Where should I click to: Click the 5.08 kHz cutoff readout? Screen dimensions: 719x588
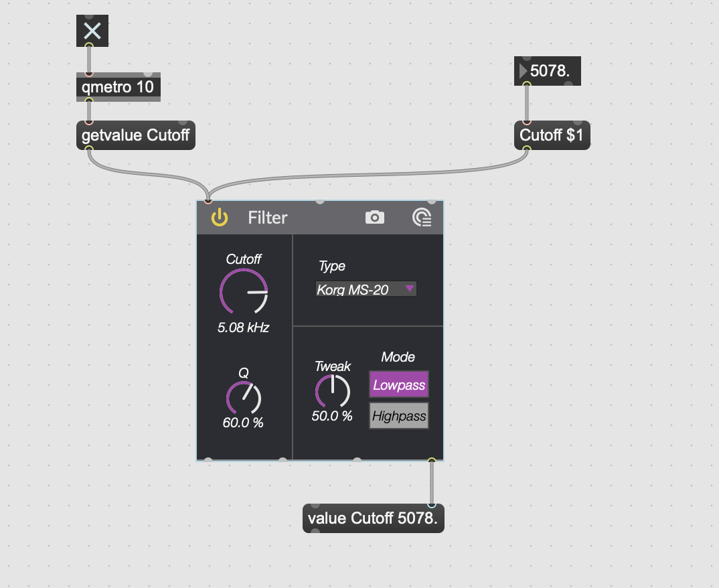[244, 327]
